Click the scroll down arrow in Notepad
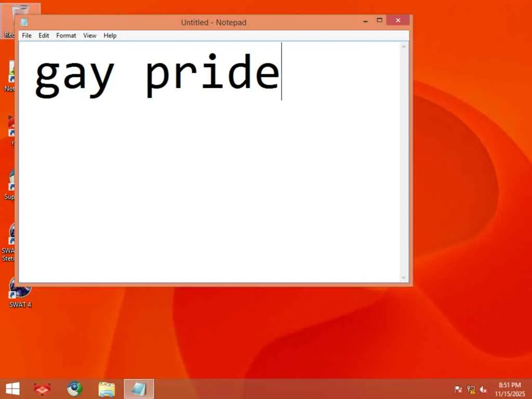Image resolution: width=532 pixels, height=399 pixels. pyautogui.click(x=403, y=277)
